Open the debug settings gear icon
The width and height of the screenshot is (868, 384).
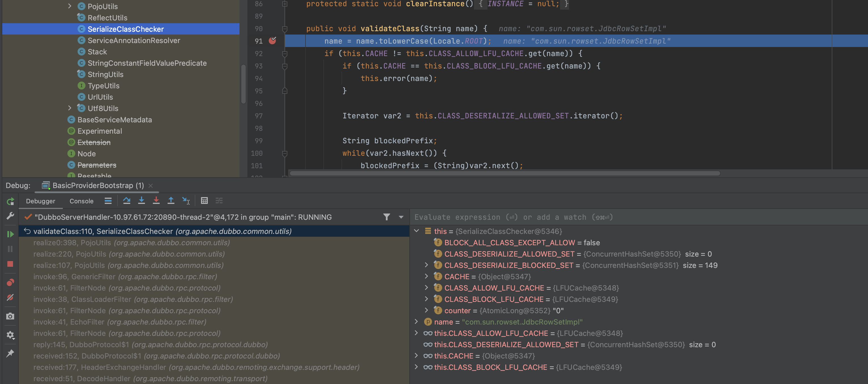click(x=10, y=334)
